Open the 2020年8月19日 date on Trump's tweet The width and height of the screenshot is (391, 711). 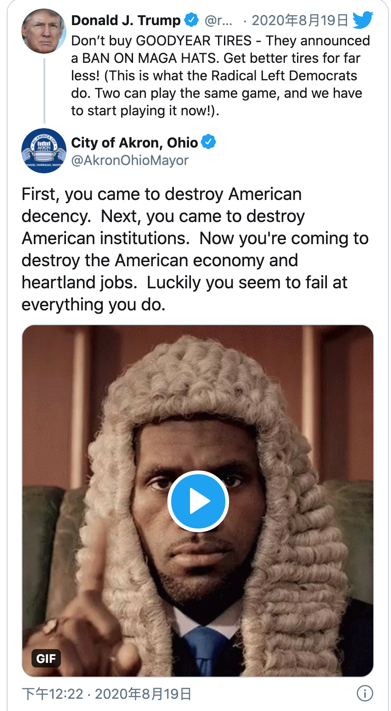click(300, 20)
